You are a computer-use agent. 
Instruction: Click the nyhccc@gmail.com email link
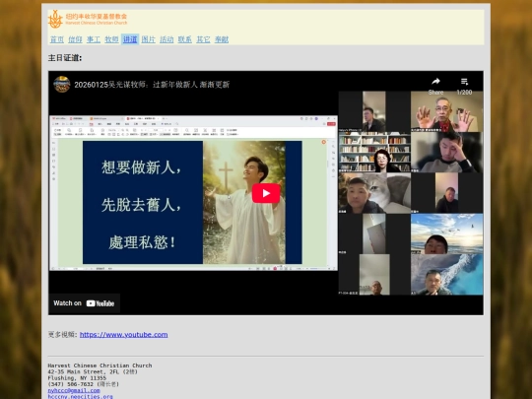click(x=74, y=390)
